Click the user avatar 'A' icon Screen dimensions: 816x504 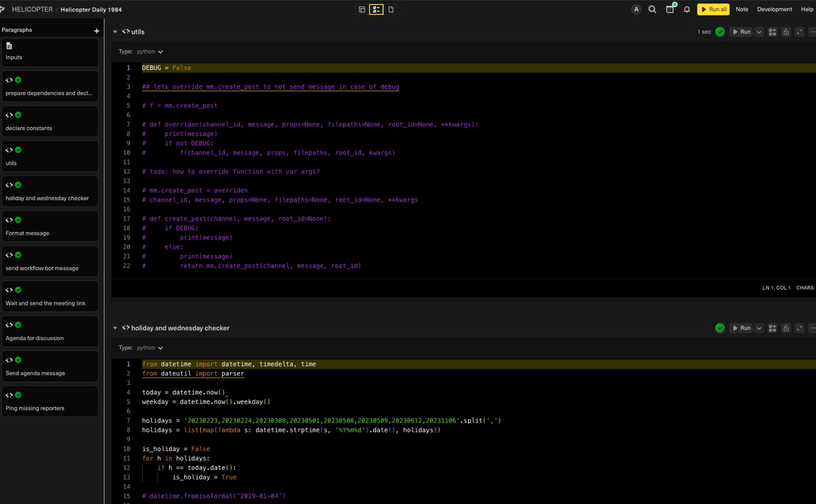click(x=636, y=9)
